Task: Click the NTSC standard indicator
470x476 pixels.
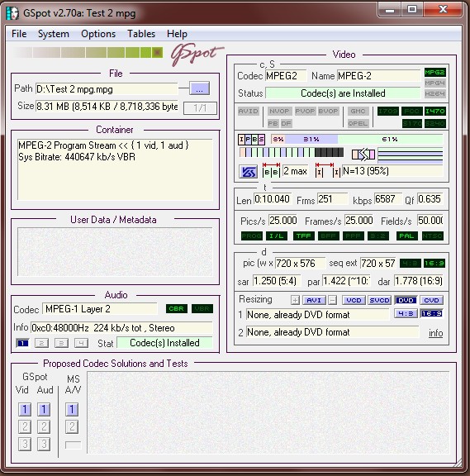Action: point(433,236)
